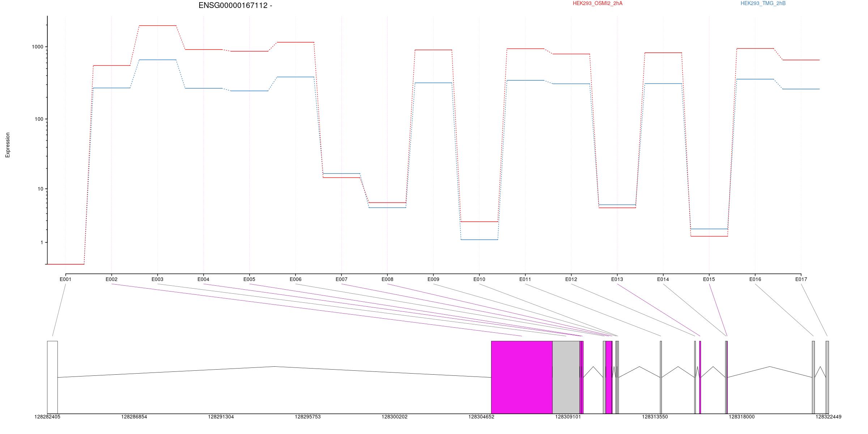
Task: Click genomic coordinate 128322449
Action: pyautogui.click(x=829, y=417)
